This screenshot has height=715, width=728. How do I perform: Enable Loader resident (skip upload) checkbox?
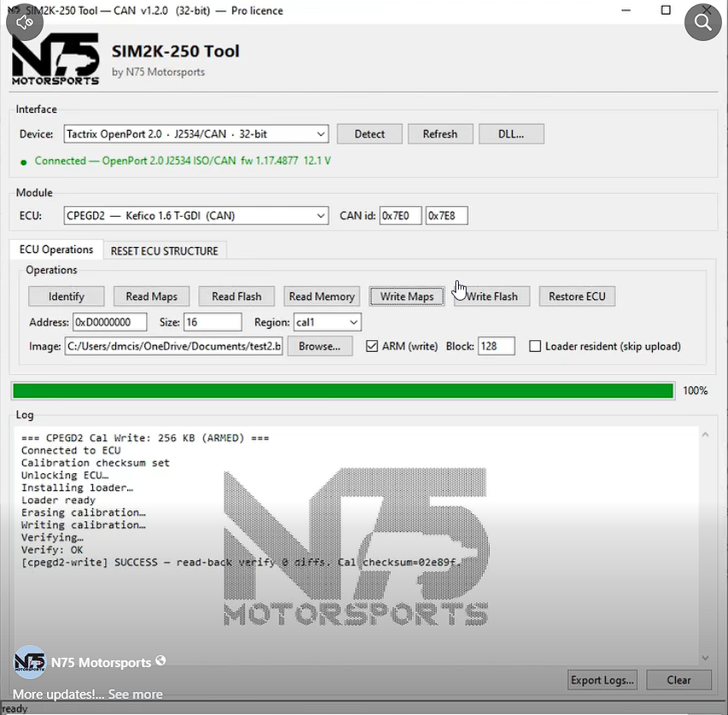coord(535,346)
